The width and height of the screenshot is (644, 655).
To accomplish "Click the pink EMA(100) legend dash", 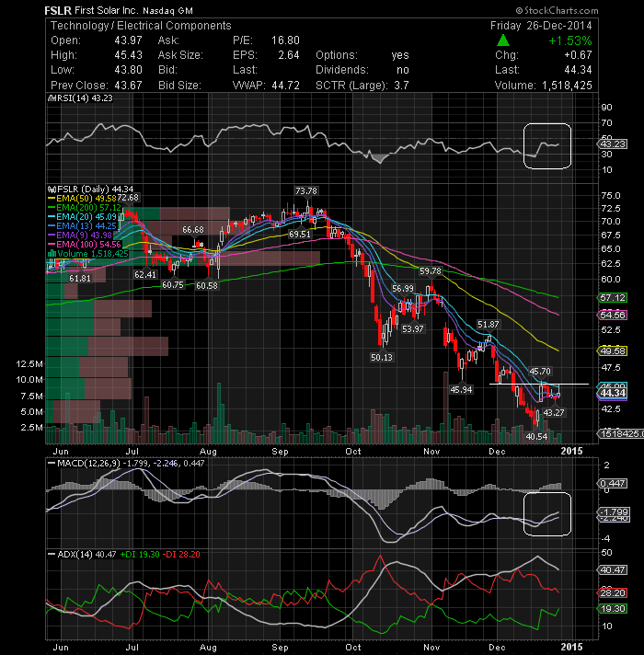I will click(x=52, y=245).
